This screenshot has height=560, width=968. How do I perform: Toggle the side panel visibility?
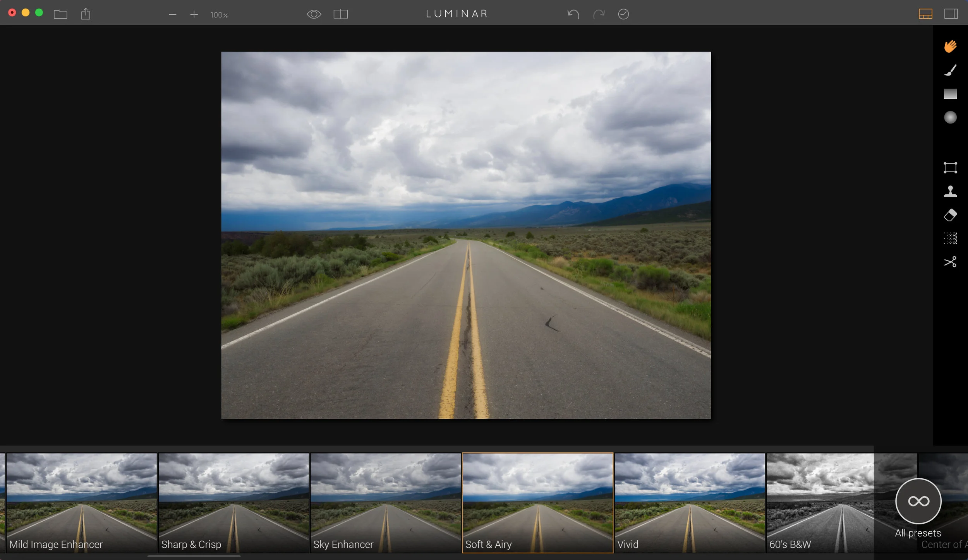point(951,14)
